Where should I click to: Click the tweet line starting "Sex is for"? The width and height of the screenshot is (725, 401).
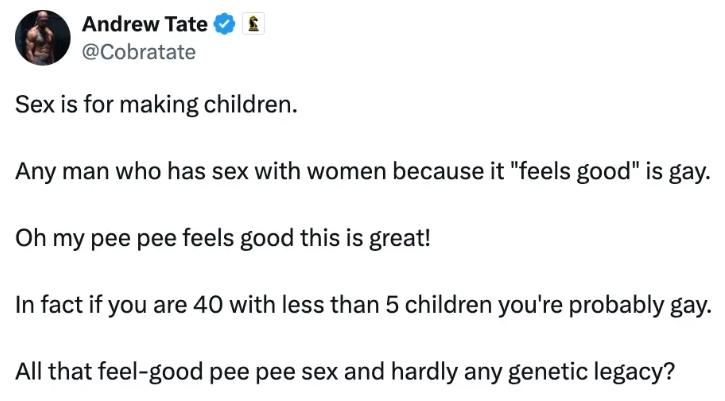pyautogui.click(x=156, y=105)
